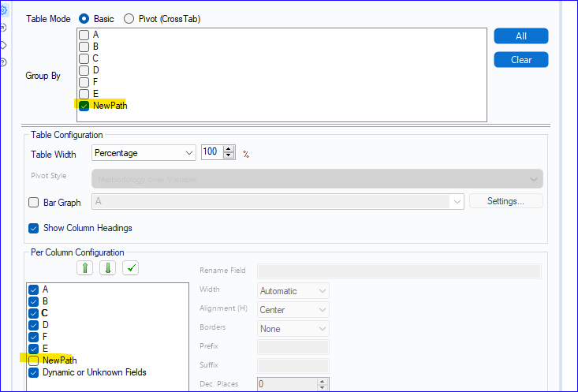Click the Dec. Places value field
Screen dimensions: 578x392
[287, 384]
